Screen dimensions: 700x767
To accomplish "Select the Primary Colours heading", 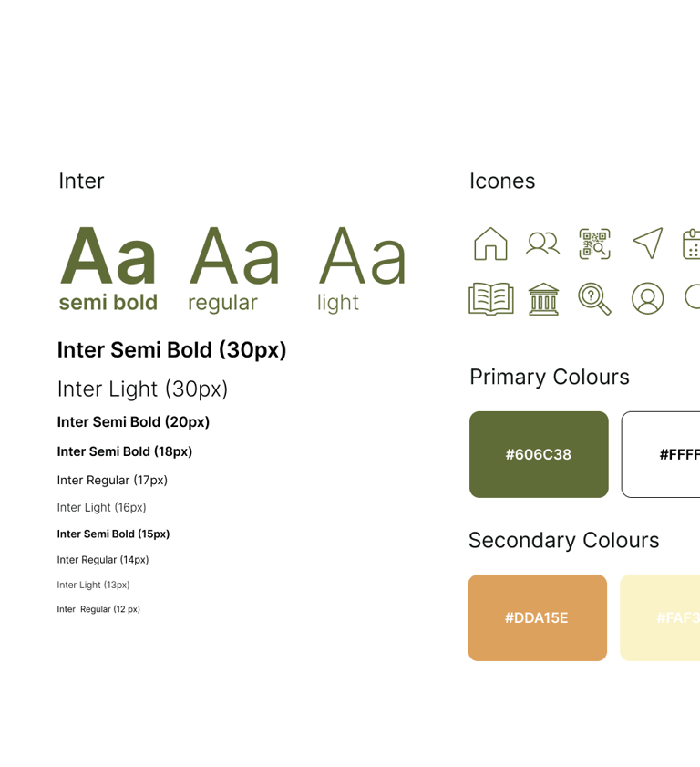I will click(x=550, y=378).
